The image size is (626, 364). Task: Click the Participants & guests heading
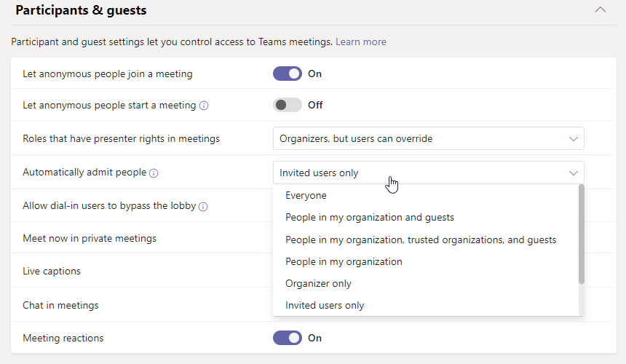(81, 10)
